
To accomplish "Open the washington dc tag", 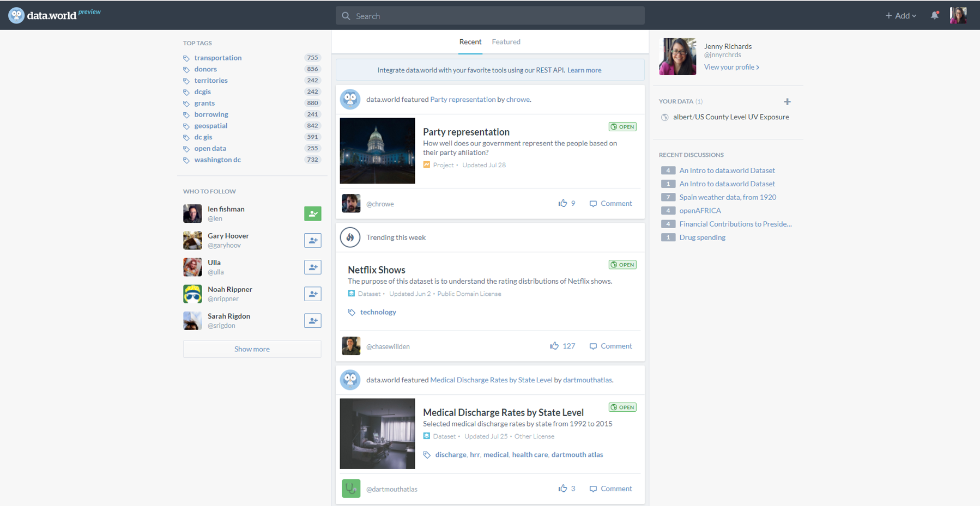I will (217, 160).
